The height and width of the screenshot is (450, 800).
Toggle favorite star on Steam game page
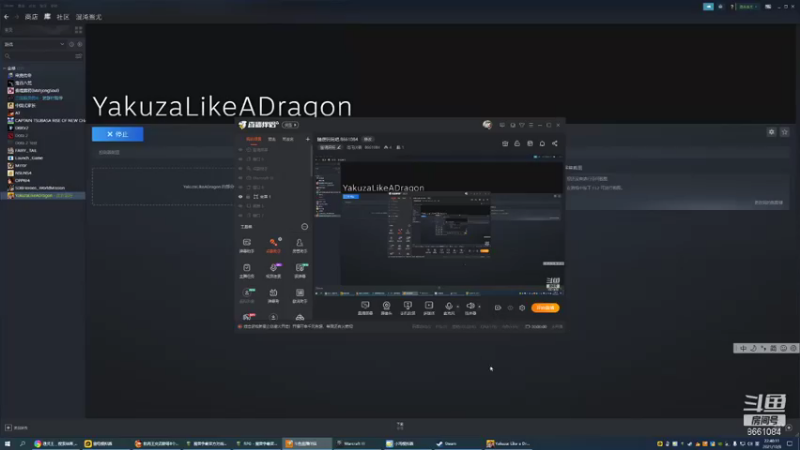[785, 132]
